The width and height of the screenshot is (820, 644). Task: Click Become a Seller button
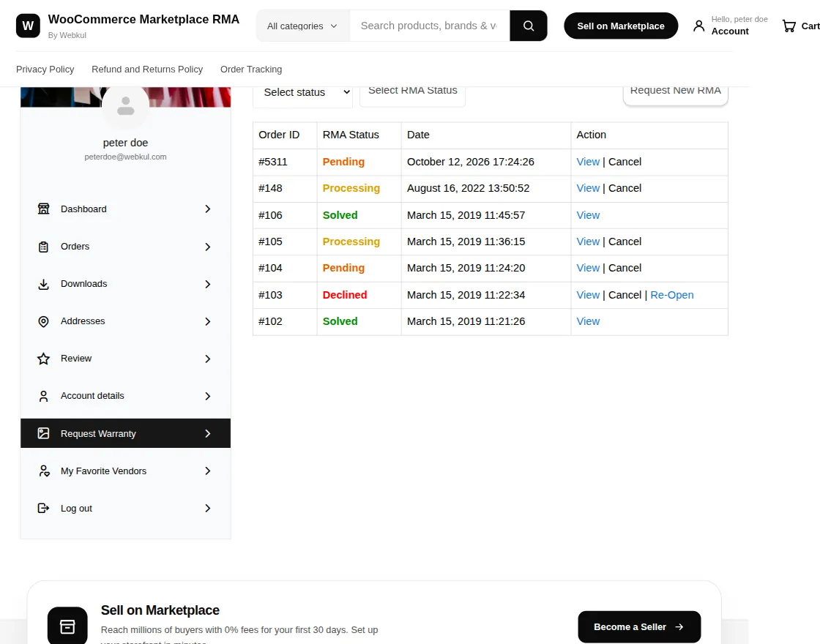[639, 626]
